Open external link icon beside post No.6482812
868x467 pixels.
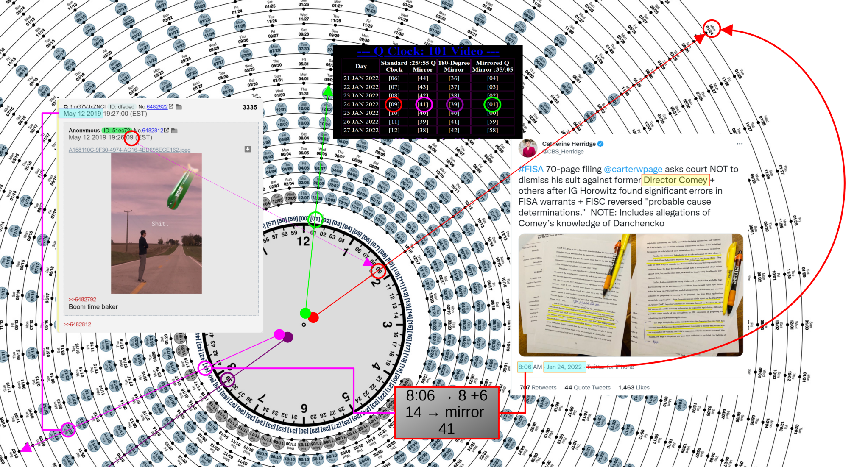[167, 131]
